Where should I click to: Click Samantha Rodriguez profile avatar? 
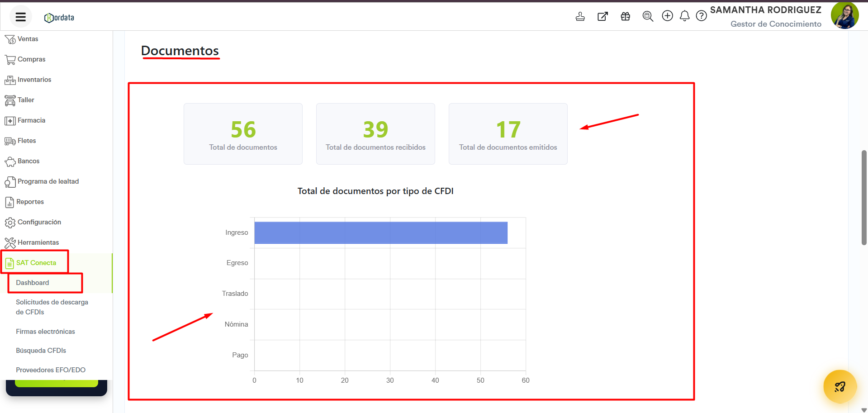click(844, 16)
